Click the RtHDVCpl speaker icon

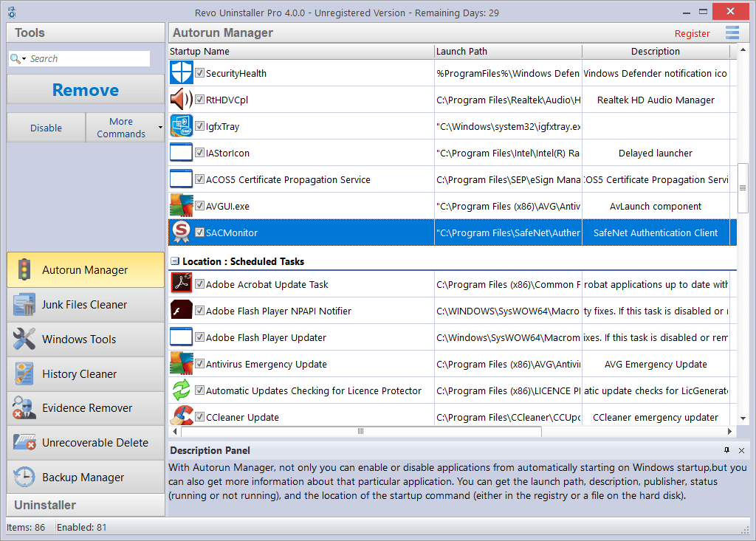(x=182, y=100)
